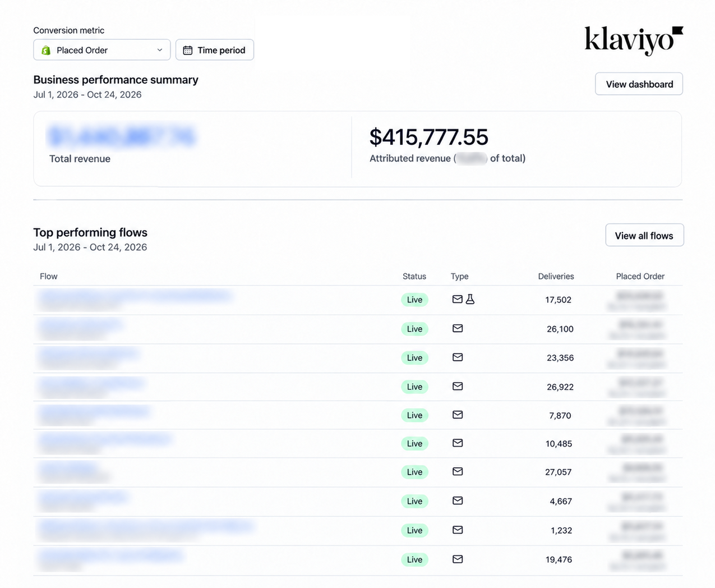Click View all flows button
Viewport: 715px width, 588px height.
coord(644,236)
